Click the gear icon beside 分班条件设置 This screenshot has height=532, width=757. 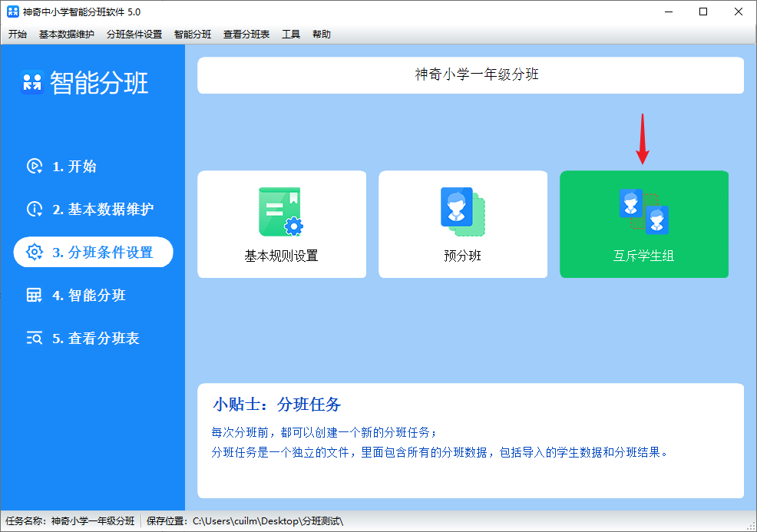35,253
